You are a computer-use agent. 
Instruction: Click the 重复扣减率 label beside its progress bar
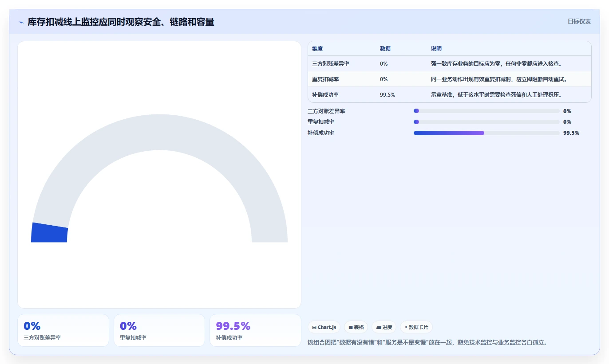tap(321, 122)
